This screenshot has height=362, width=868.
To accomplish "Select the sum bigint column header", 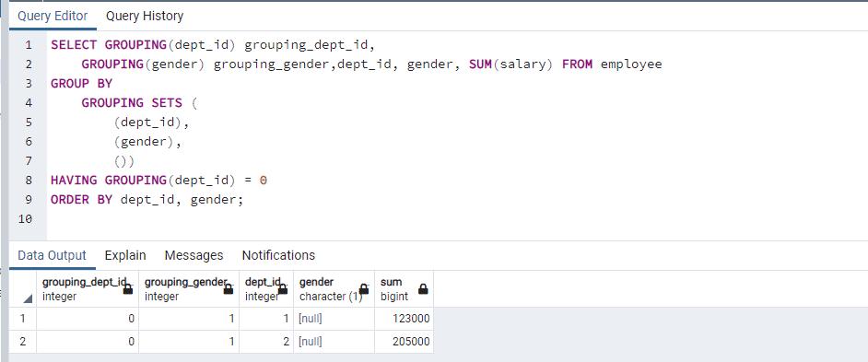I will [x=405, y=289].
